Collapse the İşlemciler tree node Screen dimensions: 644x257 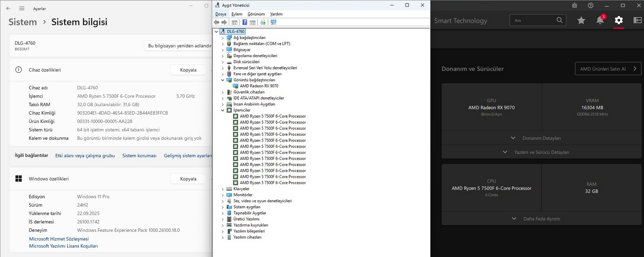coord(223,110)
